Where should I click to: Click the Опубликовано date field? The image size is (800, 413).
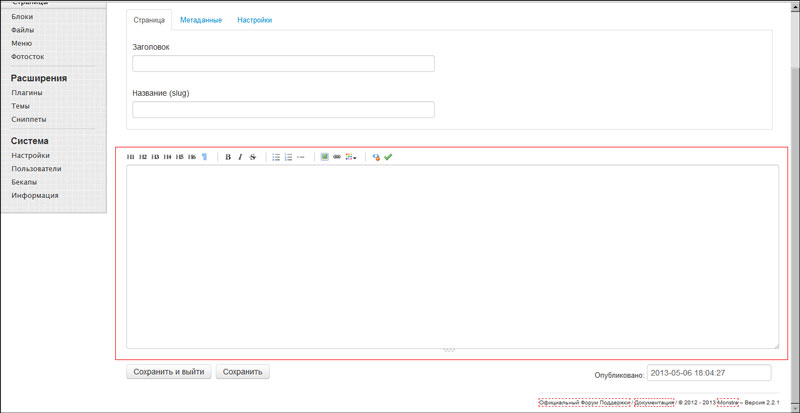coord(709,373)
